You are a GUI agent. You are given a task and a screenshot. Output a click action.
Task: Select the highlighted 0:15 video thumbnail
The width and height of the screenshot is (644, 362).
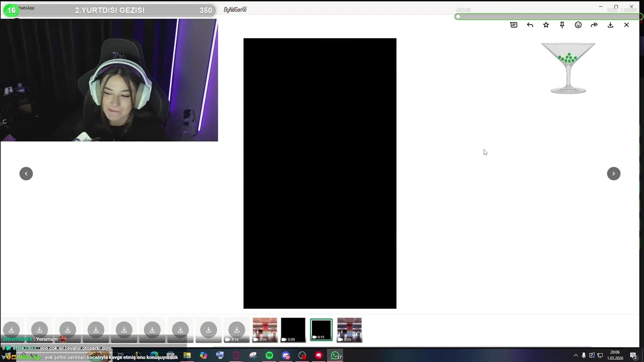click(x=321, y=330)
